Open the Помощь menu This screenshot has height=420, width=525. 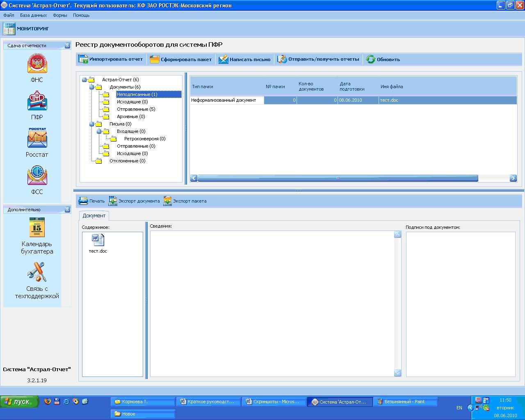click(x=81, y=15)
